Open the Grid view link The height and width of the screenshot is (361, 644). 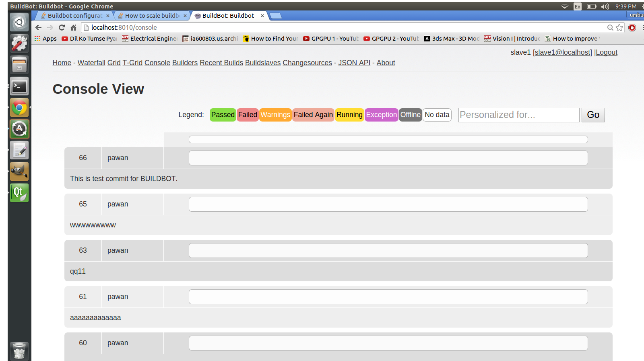(114, 63)
